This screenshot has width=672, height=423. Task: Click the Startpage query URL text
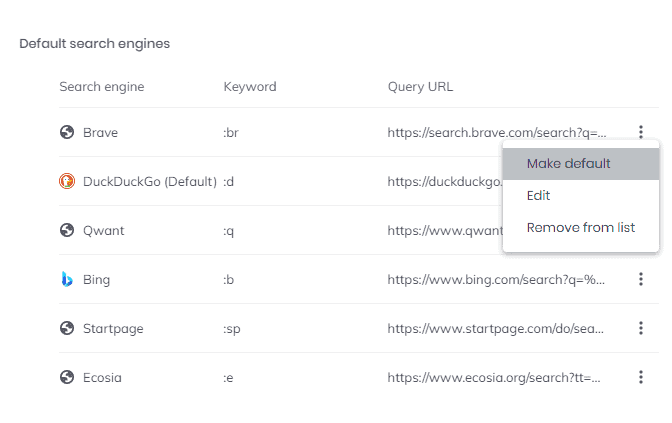[x=495, y=329]
